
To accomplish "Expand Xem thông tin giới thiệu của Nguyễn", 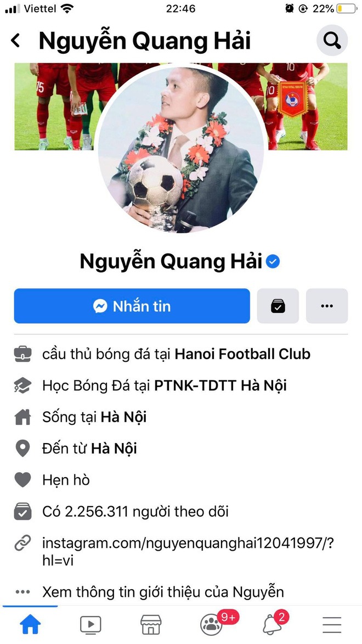I will (x=163, y=592).
